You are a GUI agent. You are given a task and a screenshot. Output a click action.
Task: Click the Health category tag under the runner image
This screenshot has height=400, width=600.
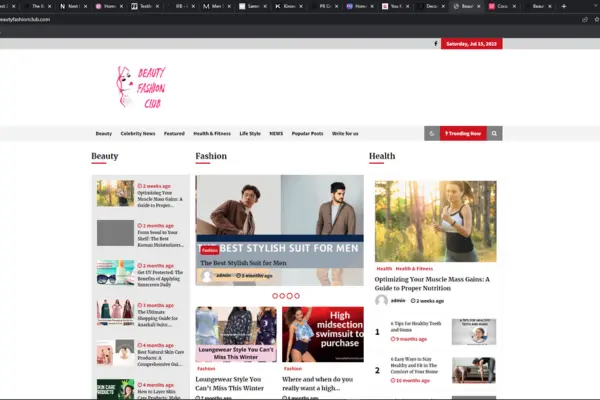[x=384, y=269]
